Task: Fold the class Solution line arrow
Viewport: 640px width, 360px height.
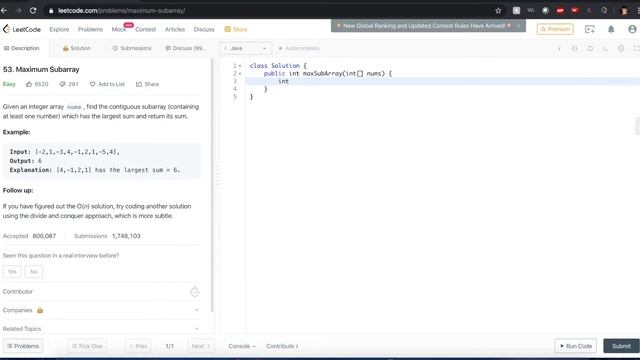Action: 240,66
